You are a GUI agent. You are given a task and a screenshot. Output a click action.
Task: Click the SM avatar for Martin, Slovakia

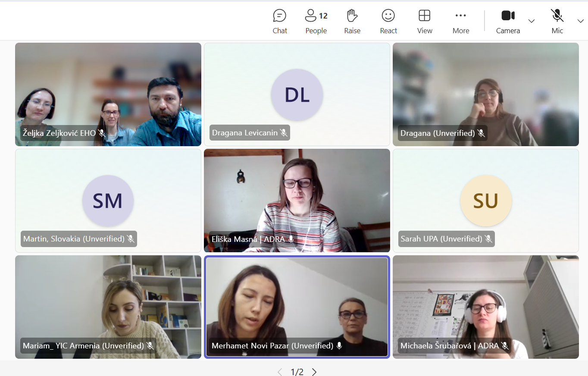(108, 201)
